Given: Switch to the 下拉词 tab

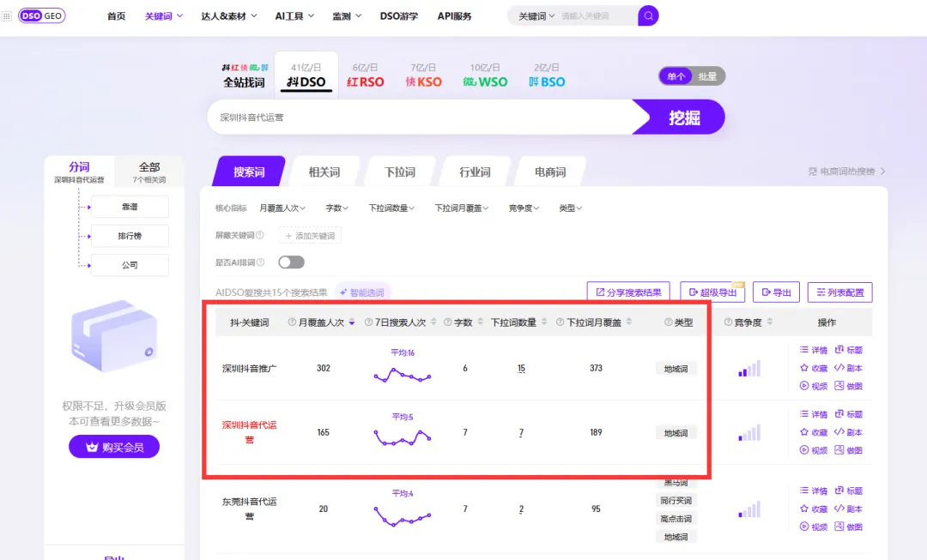Looking at the screenshot, I should (398, 171).
